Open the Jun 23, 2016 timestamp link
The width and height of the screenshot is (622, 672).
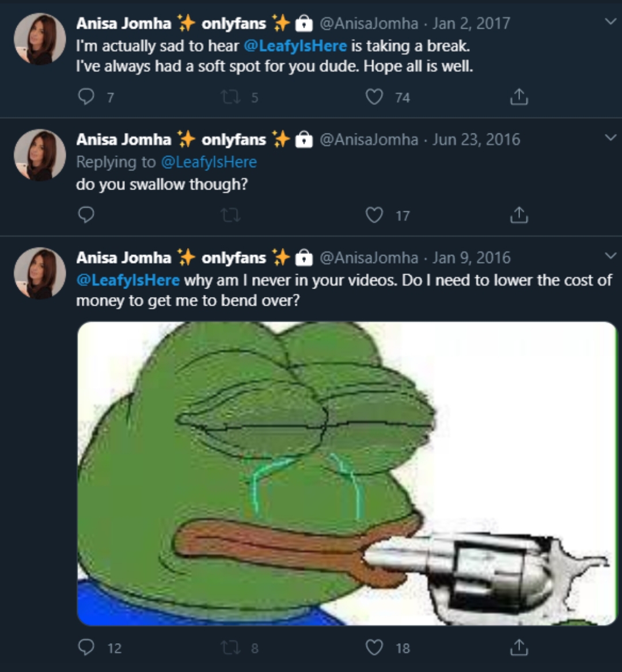[x=476, y=139]
